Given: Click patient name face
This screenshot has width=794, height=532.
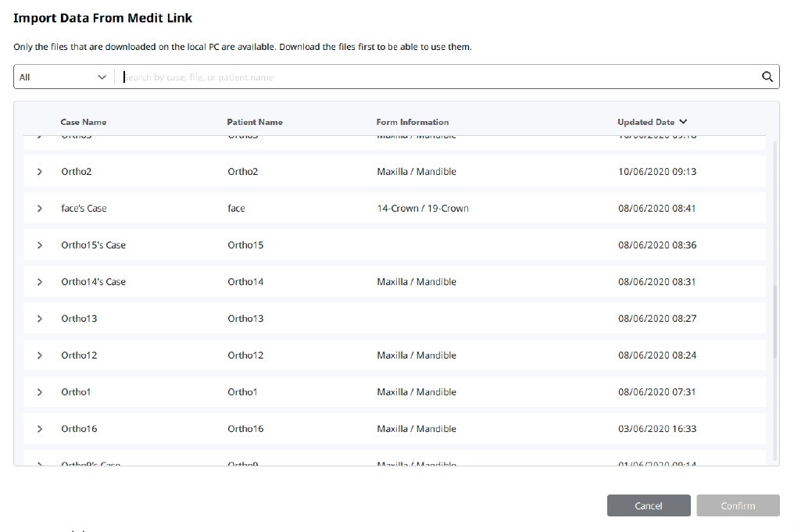Looking at the screenshot, I should [x=236, y=209].
